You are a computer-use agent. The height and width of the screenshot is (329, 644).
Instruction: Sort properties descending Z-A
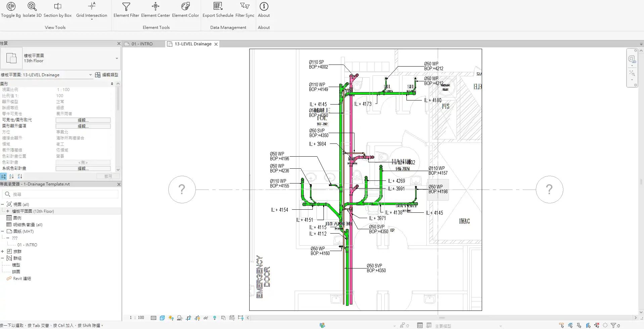point(20,176)
